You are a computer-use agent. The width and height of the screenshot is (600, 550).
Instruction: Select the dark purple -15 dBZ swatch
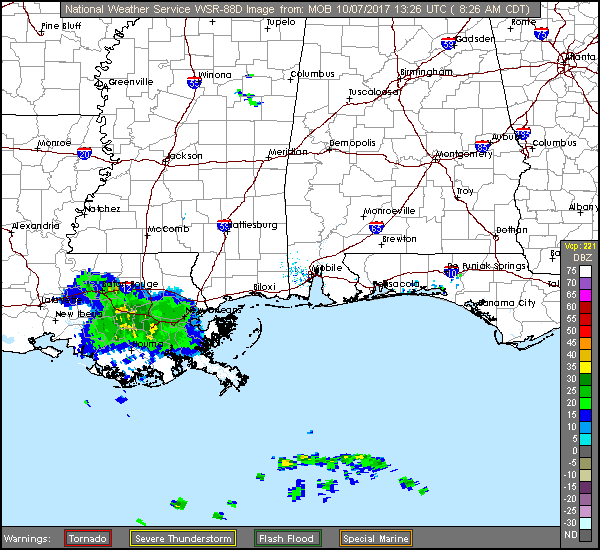click(x=585, y=487)
